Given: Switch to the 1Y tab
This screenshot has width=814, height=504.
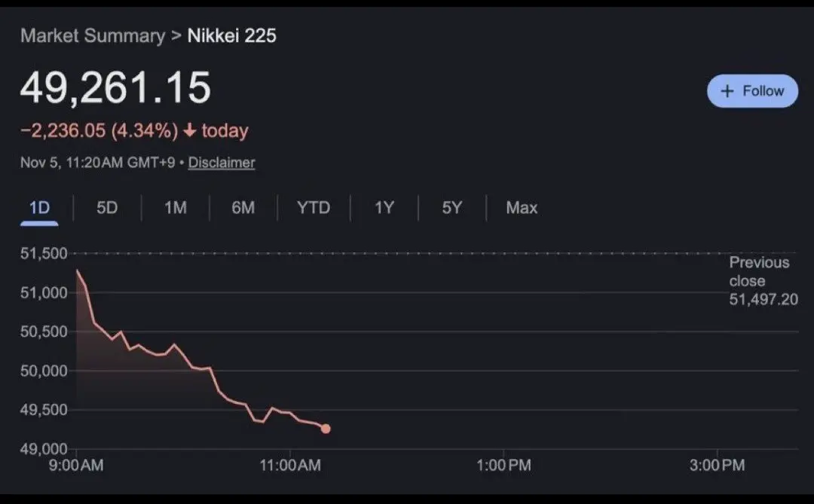Looking at the screenshot, I should click(x=384, y=208).
